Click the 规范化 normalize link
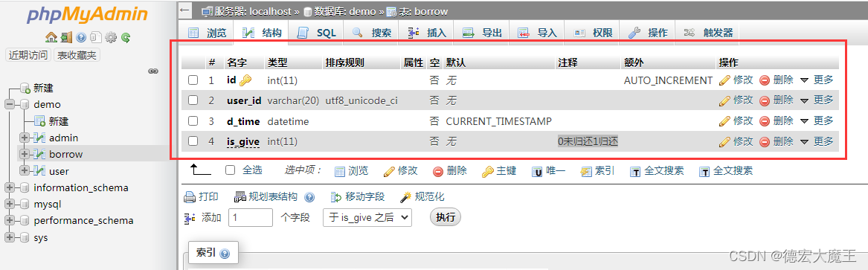The image size is (868, 270). click(422, 197)
